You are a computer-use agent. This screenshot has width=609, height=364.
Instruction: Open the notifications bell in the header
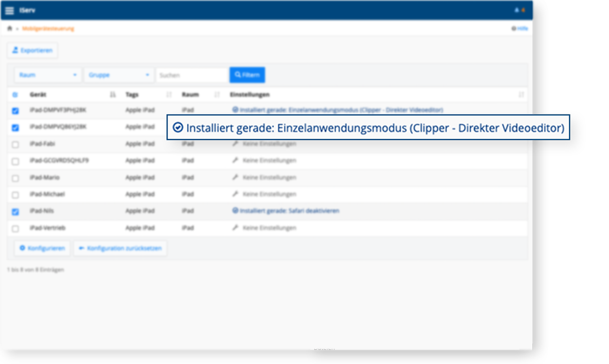517,11
